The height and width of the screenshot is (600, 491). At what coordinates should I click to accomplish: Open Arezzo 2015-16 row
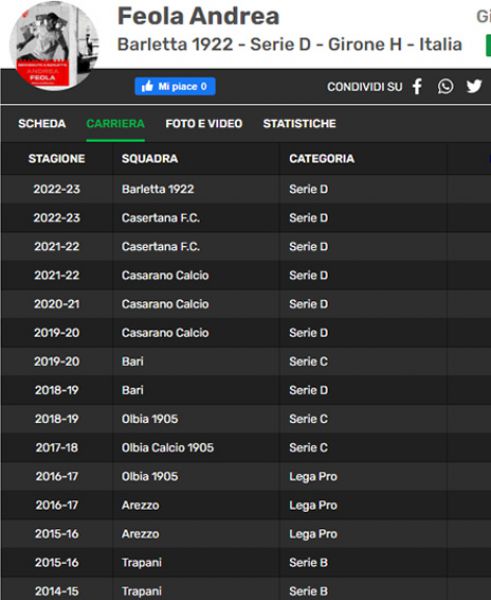(245, 534)
